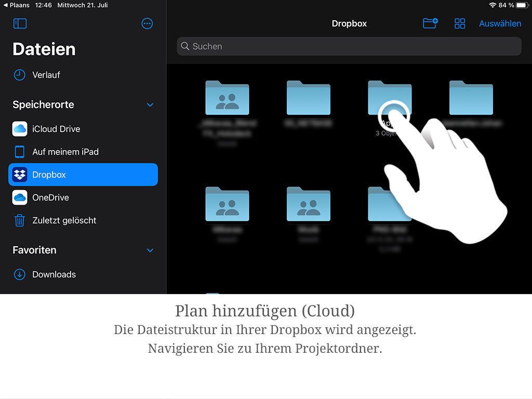Viewport: 532px width, 399px height.
Task: Open Downloads favorite
Action: 83,274
